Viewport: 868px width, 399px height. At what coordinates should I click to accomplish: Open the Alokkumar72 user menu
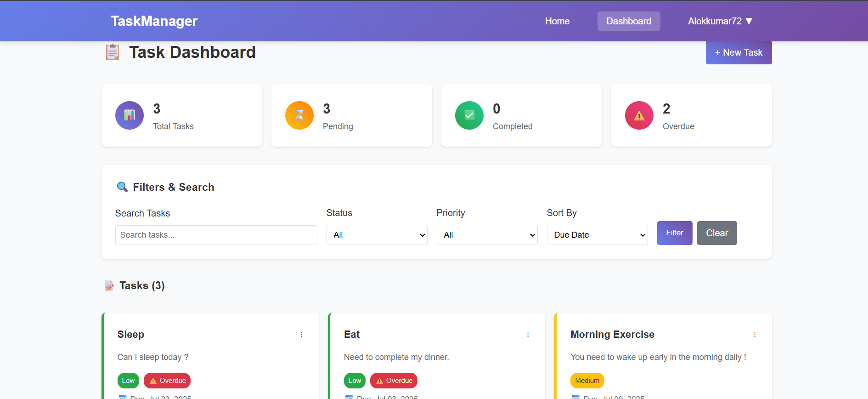pos(720,21)
